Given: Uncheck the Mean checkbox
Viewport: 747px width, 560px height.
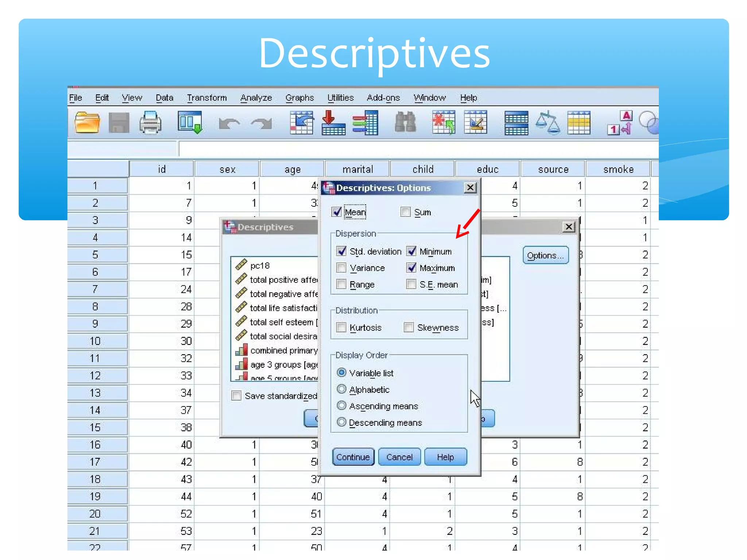Looking at the screenshot, I should point(337,212).
